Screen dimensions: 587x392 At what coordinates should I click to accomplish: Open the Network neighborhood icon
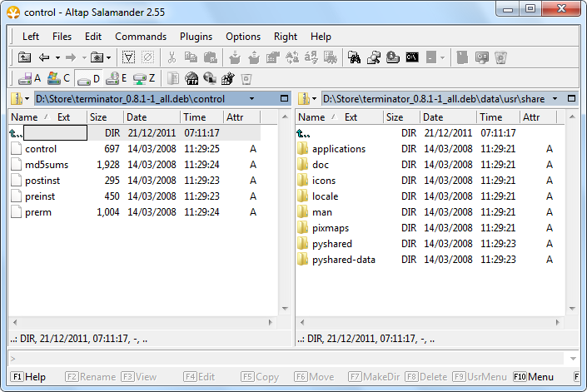[x=210, y=78]
